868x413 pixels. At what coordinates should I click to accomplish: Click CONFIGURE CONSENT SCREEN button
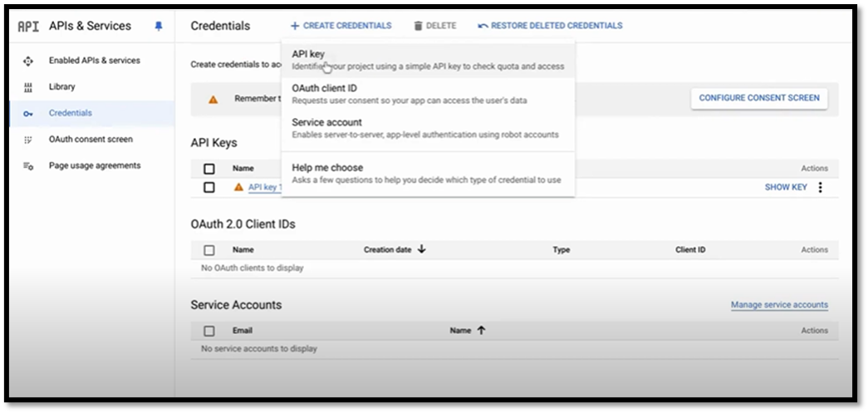759,98
